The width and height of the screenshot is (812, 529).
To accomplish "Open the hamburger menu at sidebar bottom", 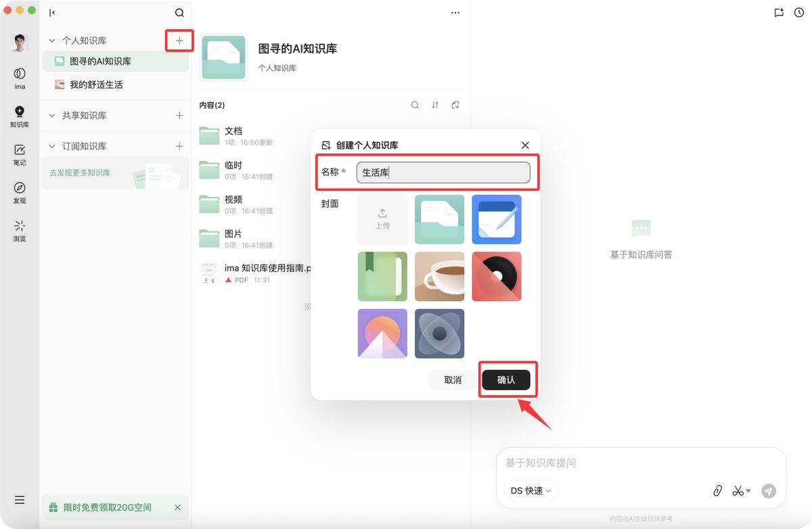I will 20,500.
